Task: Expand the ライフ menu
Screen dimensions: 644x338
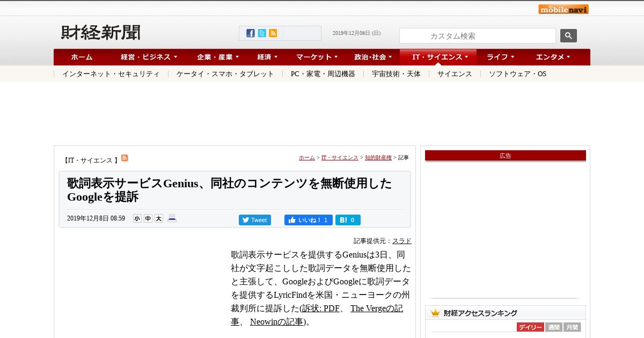Action: (x=501, y=57)
